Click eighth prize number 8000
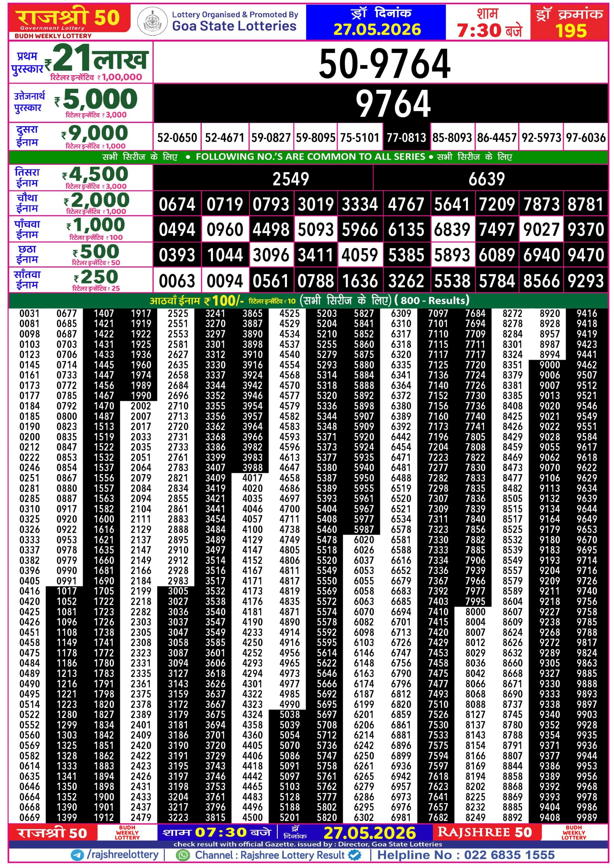 [x=475, y=612]
